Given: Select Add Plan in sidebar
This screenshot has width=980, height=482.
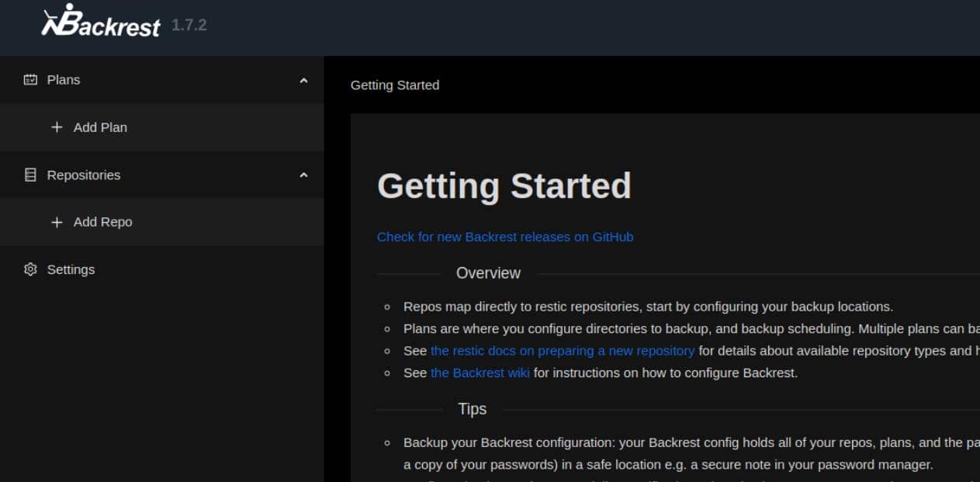Looking at the screenshot, I should [x=162, y=127].
